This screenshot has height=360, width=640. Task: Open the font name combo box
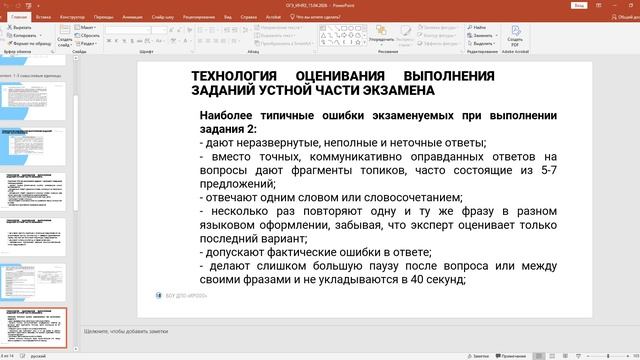point(128,30)
